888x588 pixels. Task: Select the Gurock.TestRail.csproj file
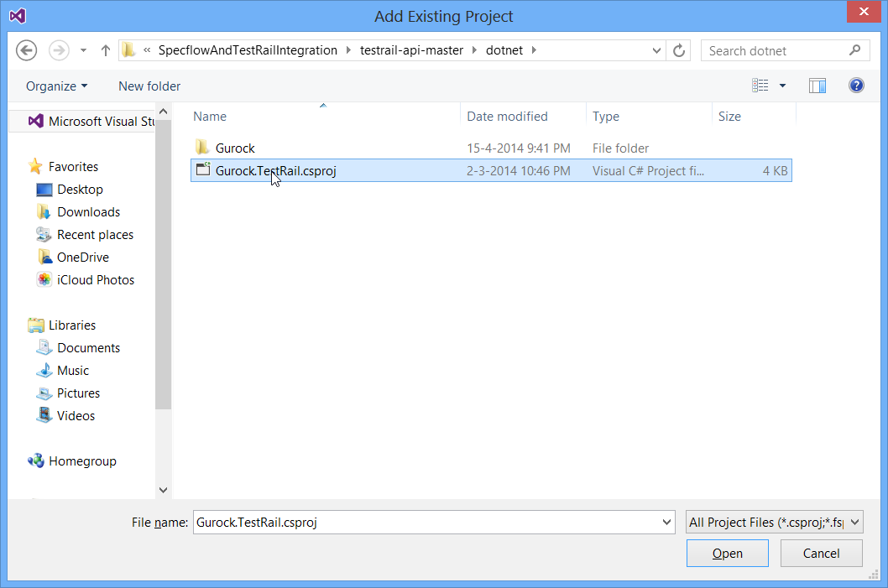pos(275,171)
